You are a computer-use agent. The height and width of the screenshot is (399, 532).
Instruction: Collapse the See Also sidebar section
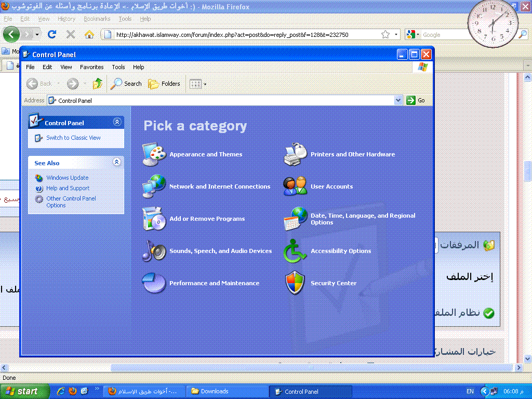[117, 162]
